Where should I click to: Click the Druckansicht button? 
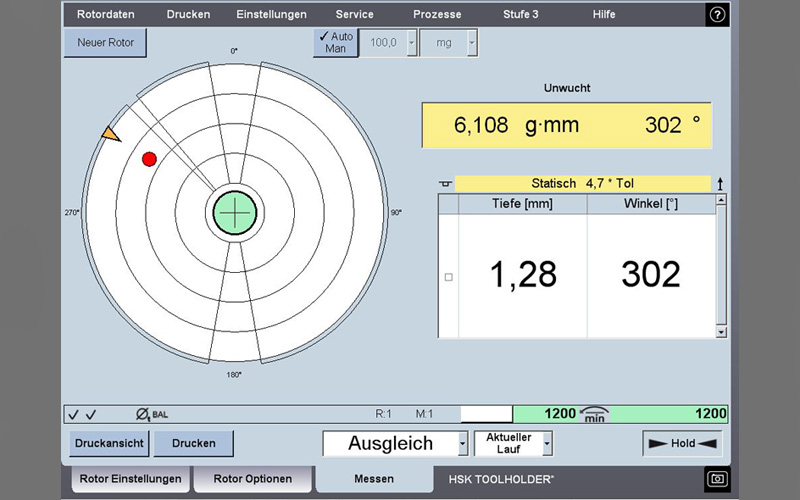[x=109, y=443]
